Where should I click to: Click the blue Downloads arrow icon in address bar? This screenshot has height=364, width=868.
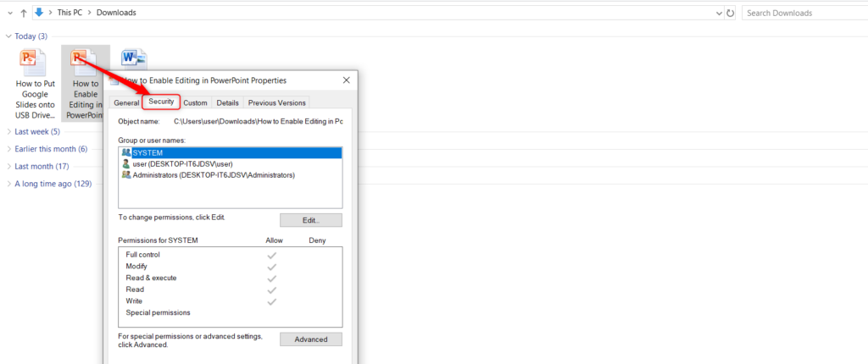(39, 13)
